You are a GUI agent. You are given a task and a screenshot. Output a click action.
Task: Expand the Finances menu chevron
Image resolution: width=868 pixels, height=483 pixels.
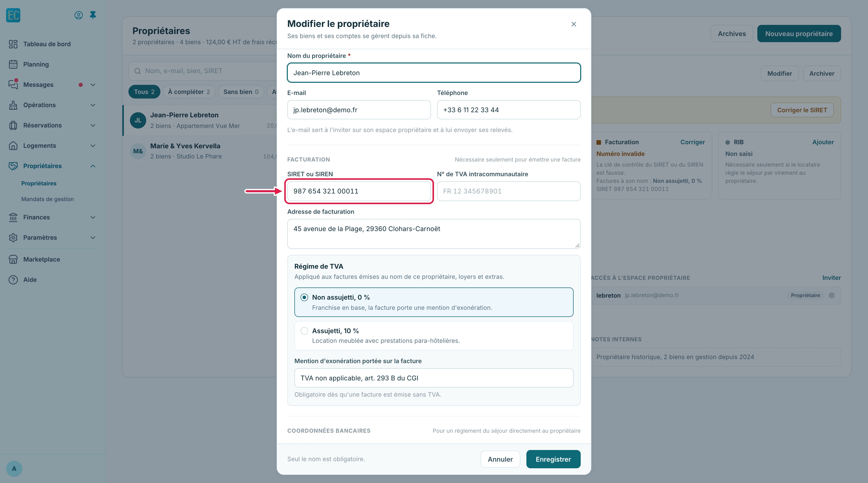coord(93,217)
